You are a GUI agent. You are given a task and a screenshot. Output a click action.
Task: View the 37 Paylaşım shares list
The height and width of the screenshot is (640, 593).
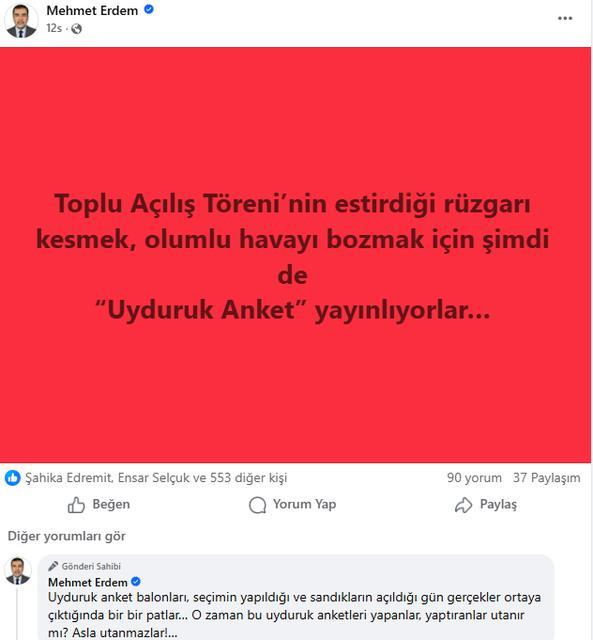point(546,478)
